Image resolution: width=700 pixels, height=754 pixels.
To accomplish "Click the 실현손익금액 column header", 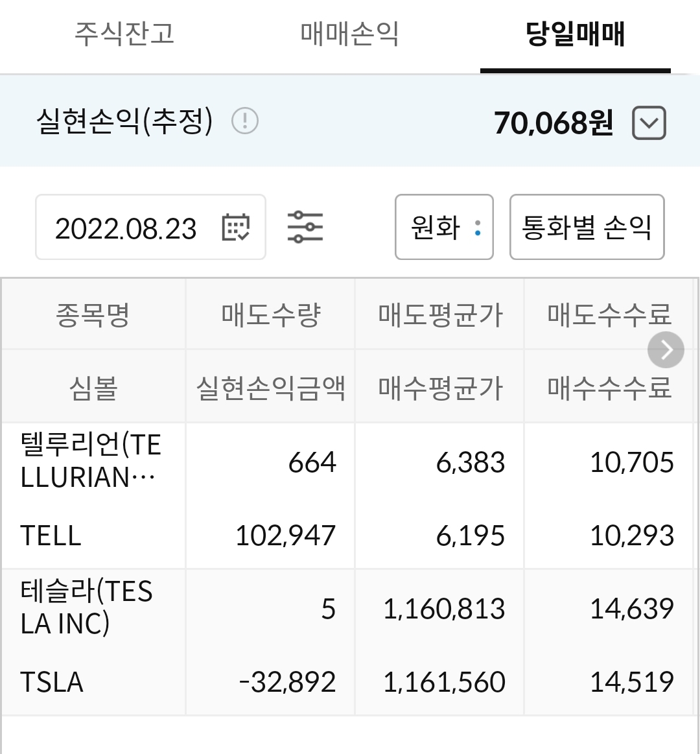I will tap(270, 388).
